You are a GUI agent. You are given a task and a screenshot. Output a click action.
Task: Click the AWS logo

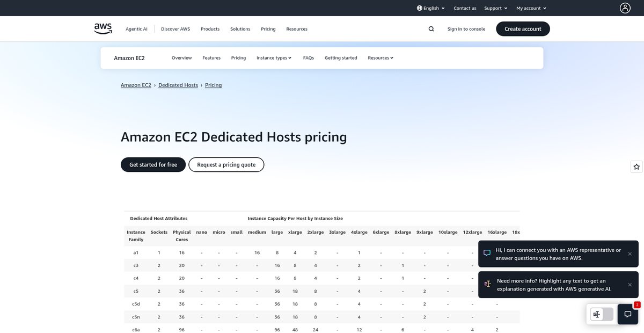click(x=103, y=29)
